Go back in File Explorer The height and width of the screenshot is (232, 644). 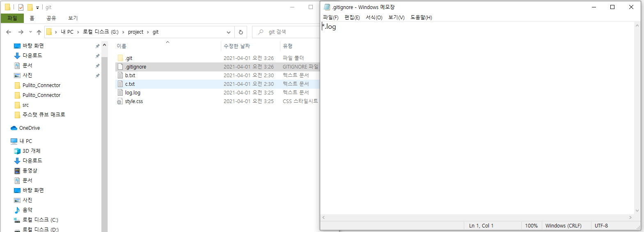tap(9, 32)
